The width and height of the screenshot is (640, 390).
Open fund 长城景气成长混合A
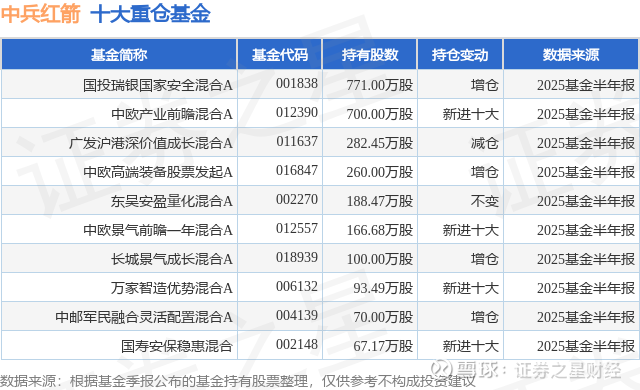pyautogui.click(x=171, y=259)
